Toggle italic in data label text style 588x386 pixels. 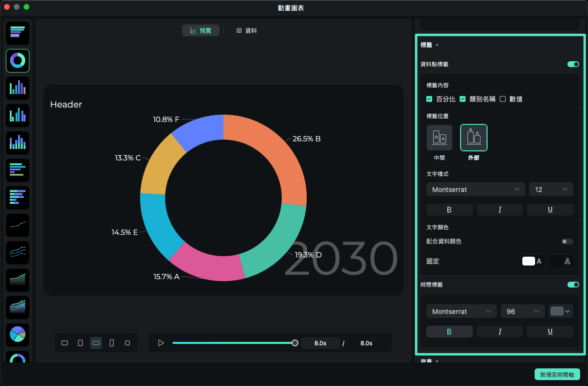[500, 210]
